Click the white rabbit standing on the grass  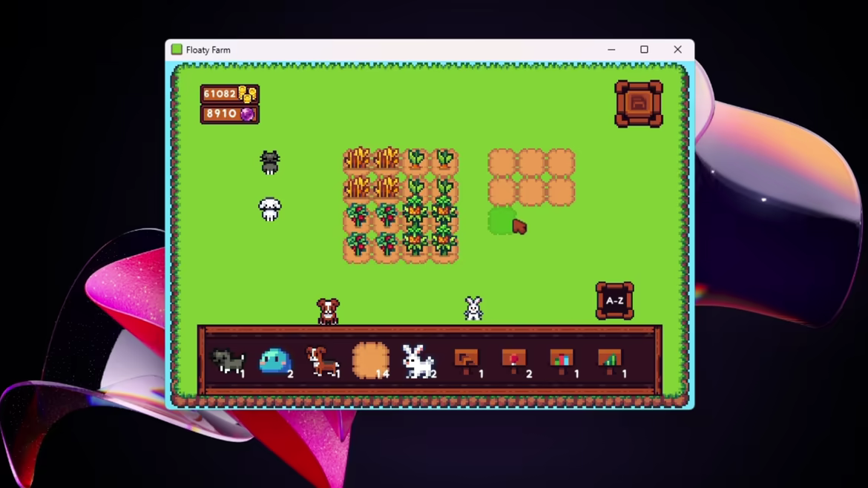pyautogui.click(x=473, y=309)
